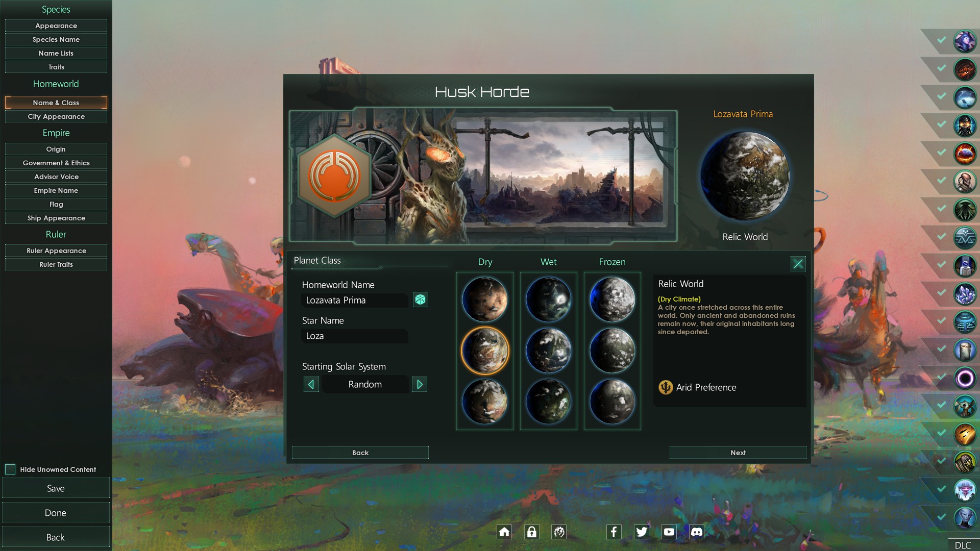Save the empire with Save button
The height and width of the screenshot is (551, 980).
[x=56, y=488]
